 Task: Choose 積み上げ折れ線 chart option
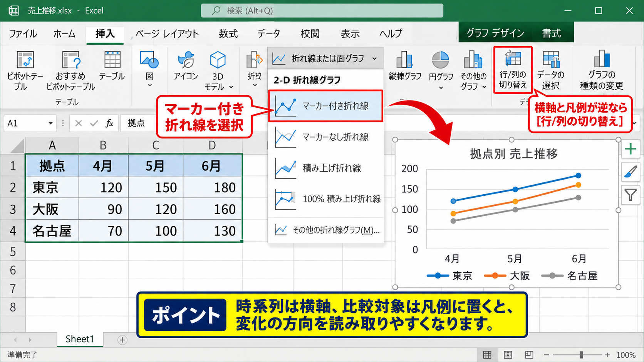(325, 168)
